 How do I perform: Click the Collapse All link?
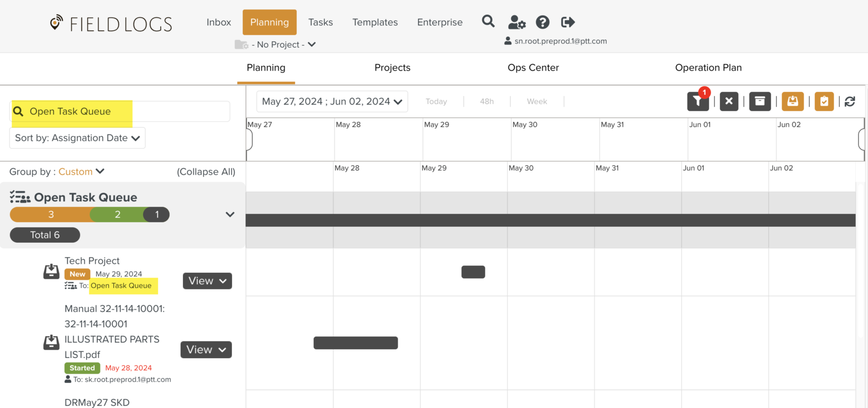[x=206, y=172]
